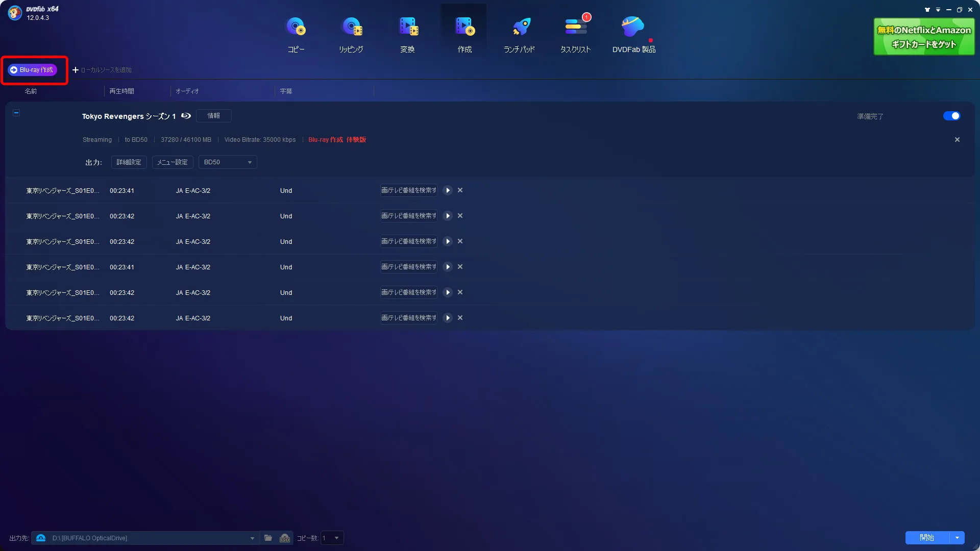Select the first 東京リベンジャーズ episode name
The image size is (980, 551).
coord(63,191)
